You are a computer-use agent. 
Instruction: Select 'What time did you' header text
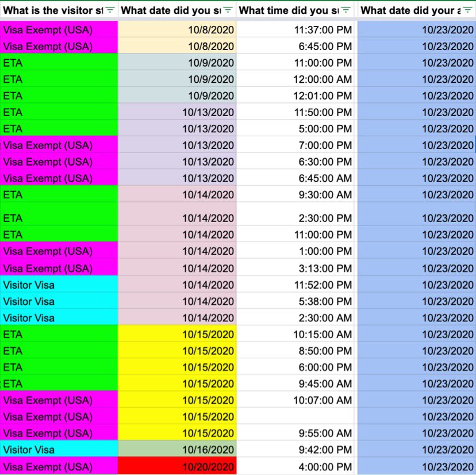pos(289,10)
